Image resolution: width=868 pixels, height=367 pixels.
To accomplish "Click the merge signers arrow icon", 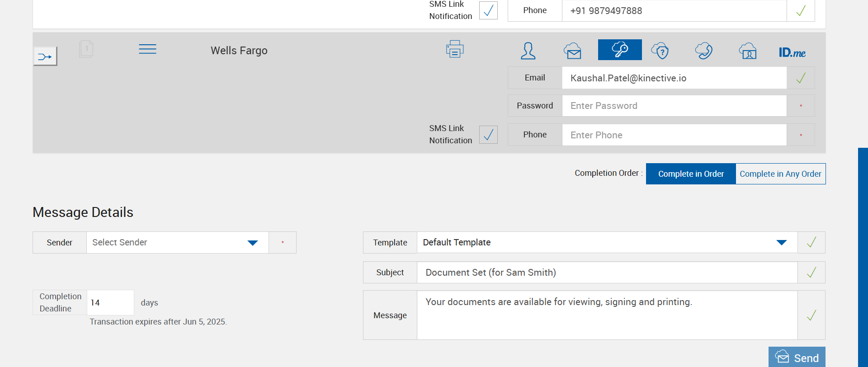I will tap(45, 56).
